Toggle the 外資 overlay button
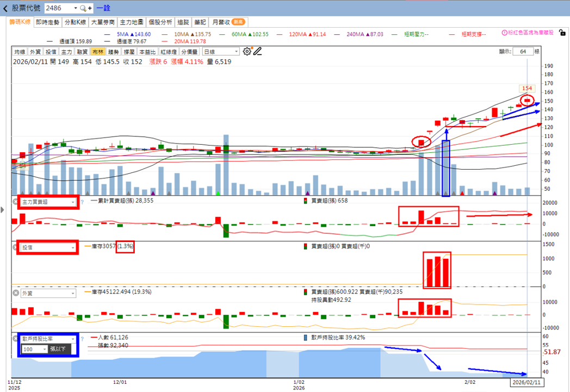 35,52
